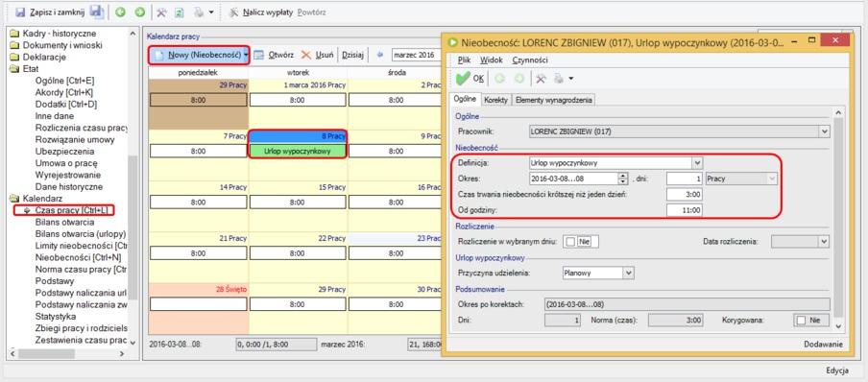Click scroll down arrow in absence dialog
The image size is (868, 382).
coord(838,326)
